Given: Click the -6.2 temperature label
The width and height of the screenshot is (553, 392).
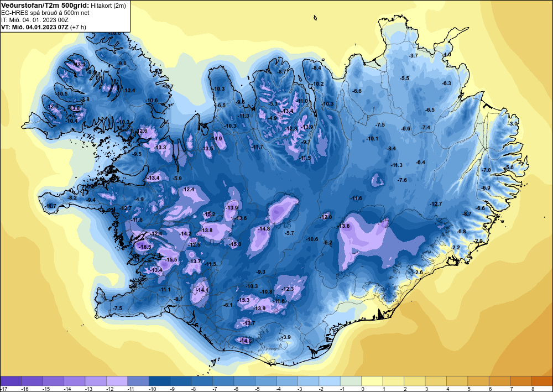Looking at the screenshot, I should point(327,243).
